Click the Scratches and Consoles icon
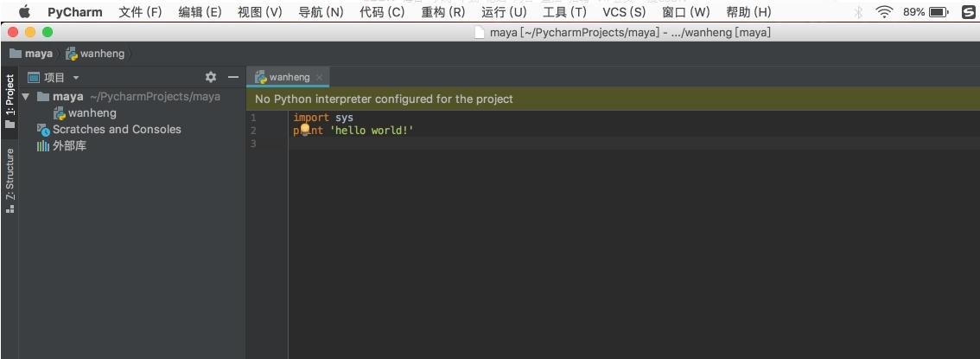The width and height of the screenshot is (980, 359). (x=44, y=130)
